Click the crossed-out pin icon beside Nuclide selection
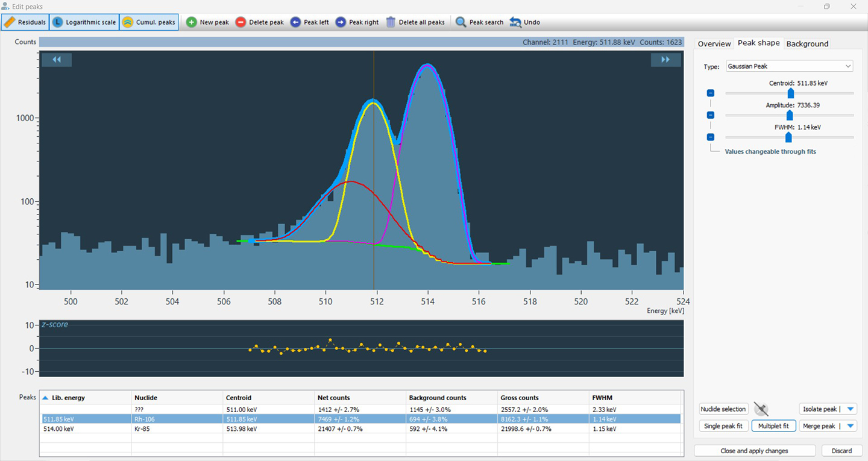The width and height of the screenshot is (868, 461). click(x=761, y=409)
